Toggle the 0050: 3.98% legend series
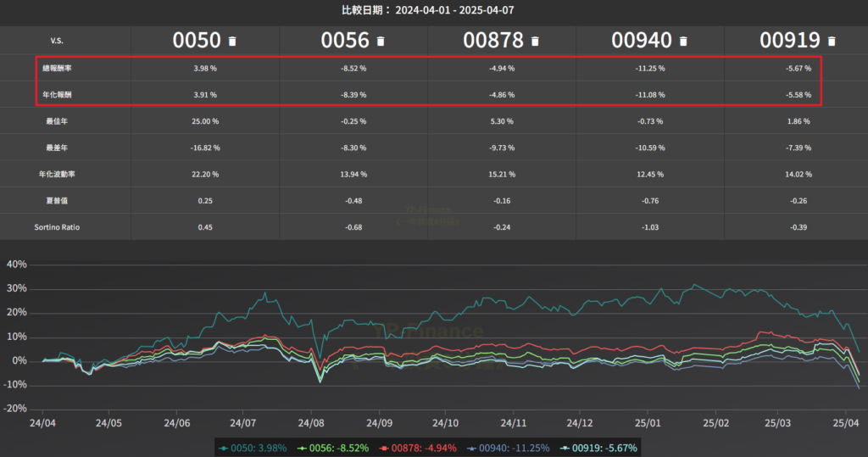Viewport: 868px width, 457px height. tap(253, 449)
